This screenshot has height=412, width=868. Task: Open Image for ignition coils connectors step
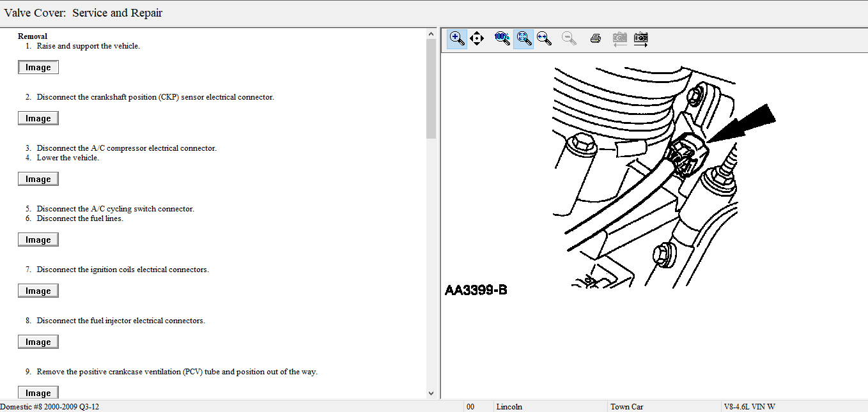tap(38, 291)
